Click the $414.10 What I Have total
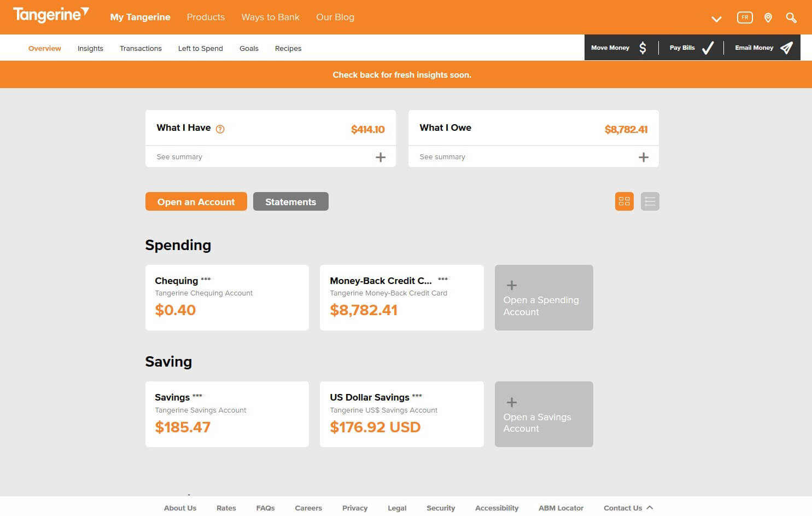The height and width of the screenshot is (516, 812). pyautogui.click(x=368, y=130)
